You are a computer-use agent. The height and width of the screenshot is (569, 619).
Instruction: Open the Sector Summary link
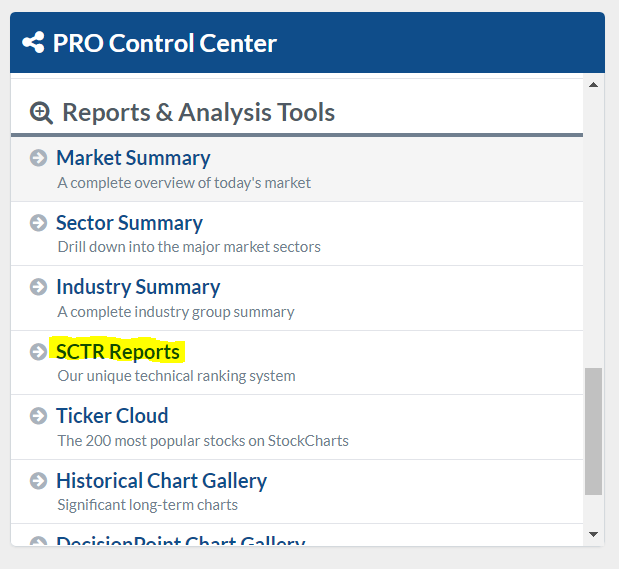coord(129,223)
